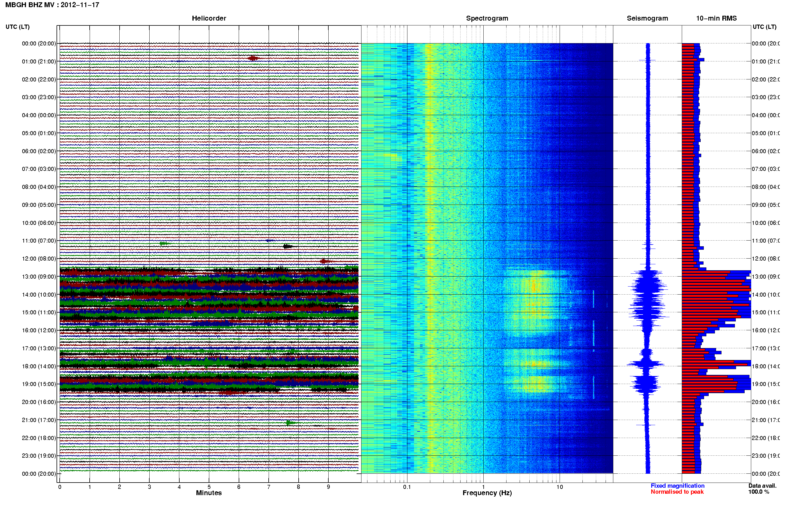812x508 pixels.
Task: Click the dark red event burst after 12:00
Action: point(325,261)
